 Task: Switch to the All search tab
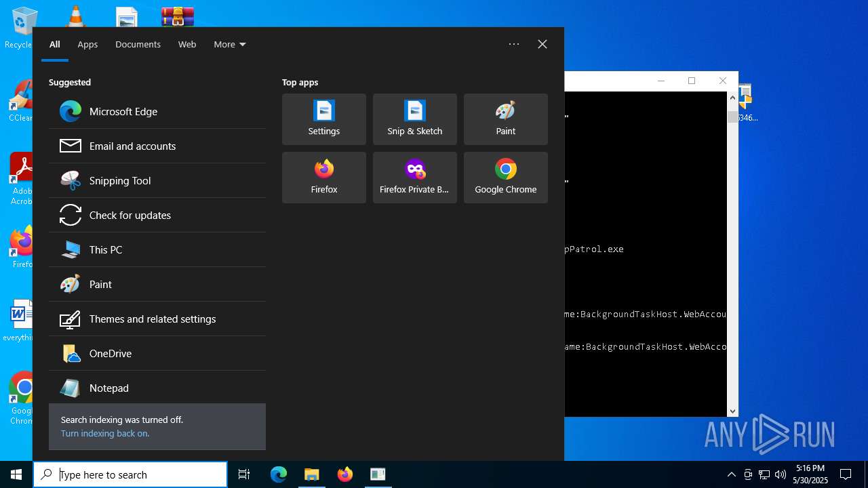click(55, 44)
